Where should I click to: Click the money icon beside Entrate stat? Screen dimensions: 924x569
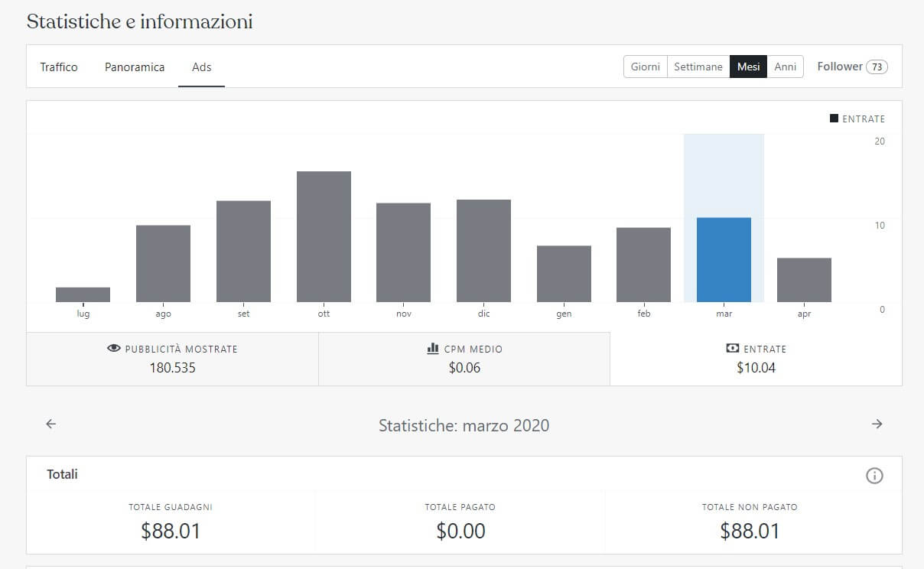click(x=732, y=349)
